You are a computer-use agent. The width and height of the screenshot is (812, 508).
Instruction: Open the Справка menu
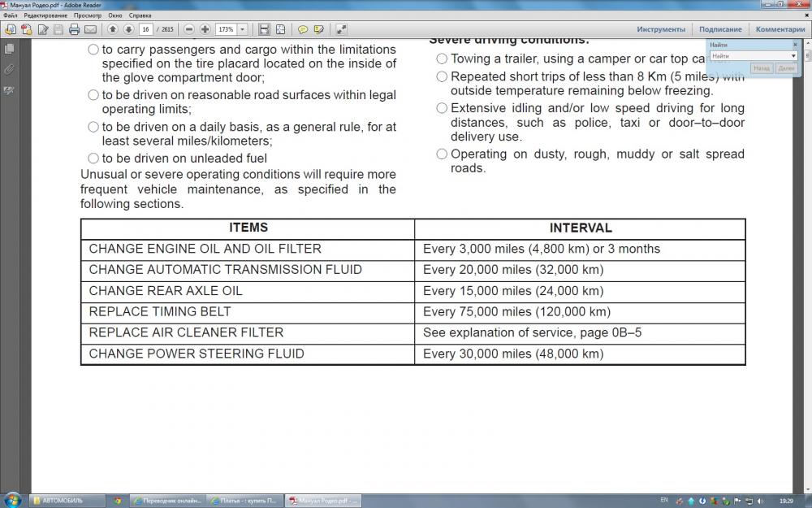[x=140, y=15]
